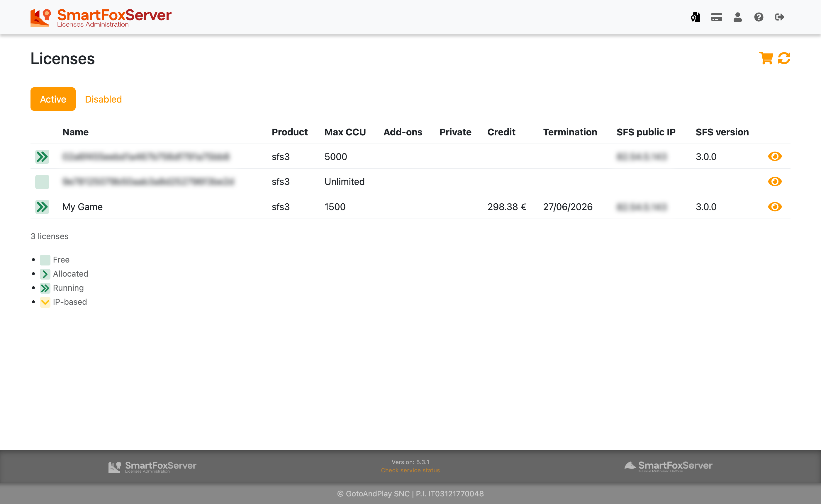
Task: View details eye icon for Unlimited license
Action: tap(775, 181)
